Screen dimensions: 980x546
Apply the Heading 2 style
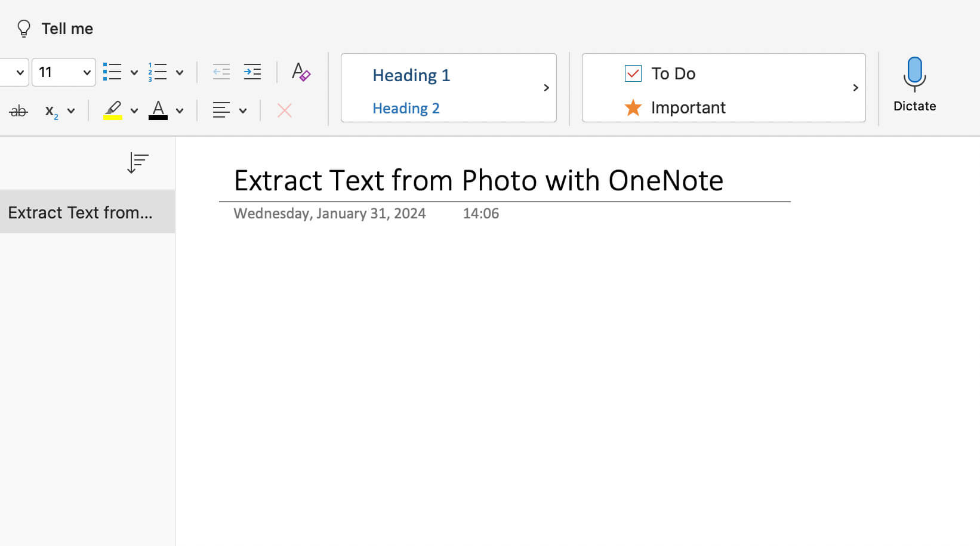pyautogui.click(x=406, y=108)
